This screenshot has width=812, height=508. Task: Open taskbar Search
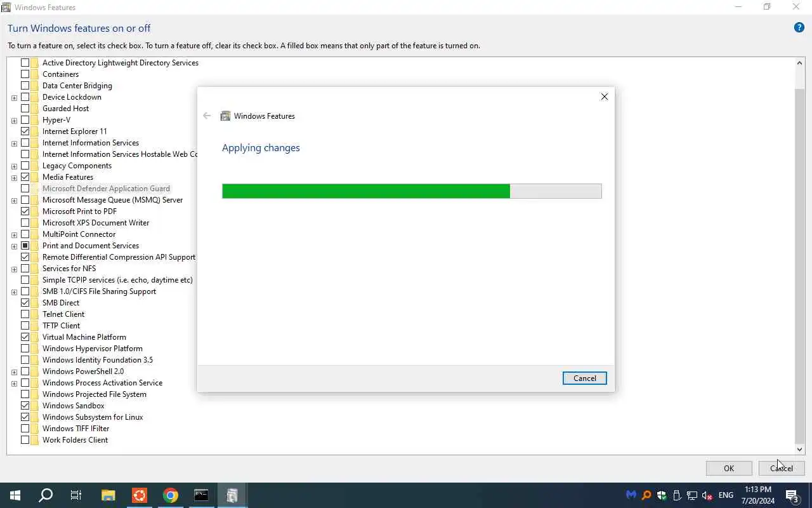(x=46, y=495)
